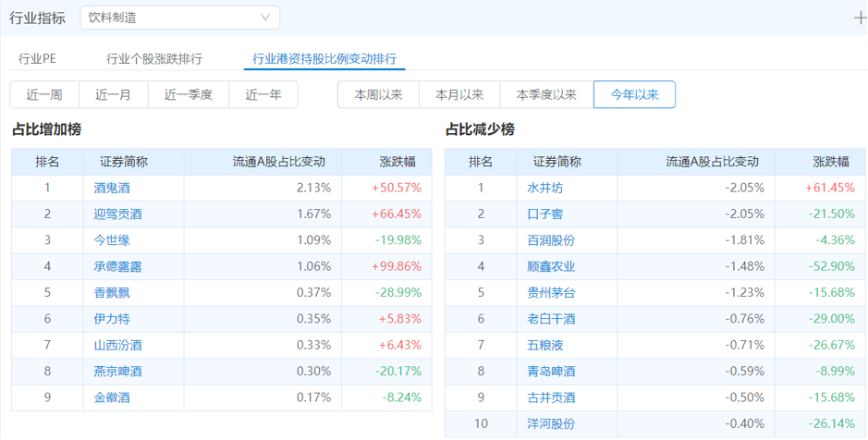
Task: Click the +50.57% value for 酒鬼酒
Action: coord(397,189)
